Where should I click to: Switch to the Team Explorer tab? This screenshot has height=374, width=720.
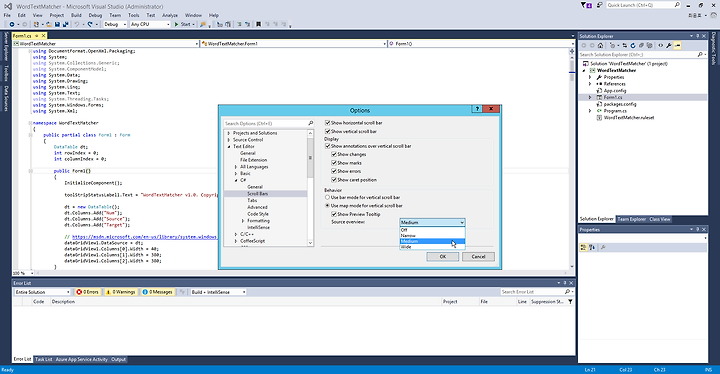point(631,219)
